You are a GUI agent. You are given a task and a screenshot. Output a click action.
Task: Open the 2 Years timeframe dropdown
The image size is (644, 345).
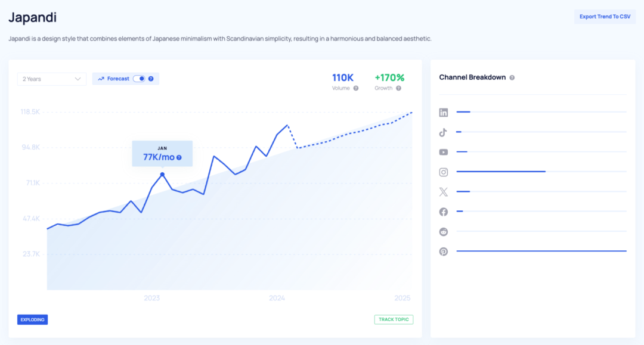pyautogui.click(x=52, y=79)
